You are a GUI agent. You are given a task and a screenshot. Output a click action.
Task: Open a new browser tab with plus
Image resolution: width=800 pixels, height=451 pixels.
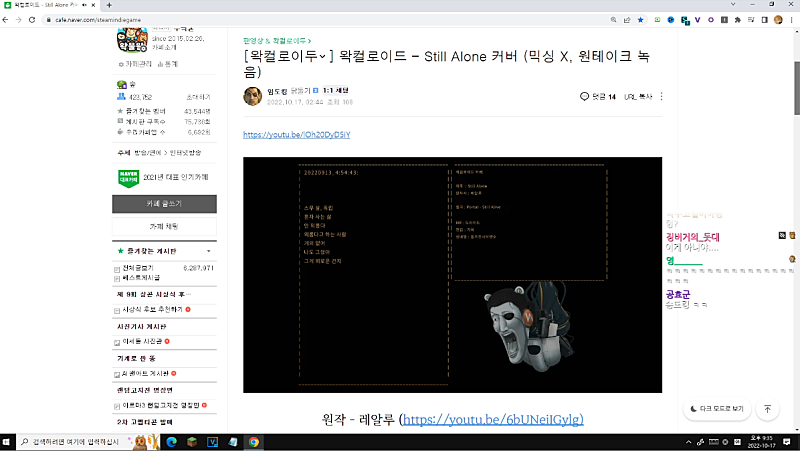[109, 5]
